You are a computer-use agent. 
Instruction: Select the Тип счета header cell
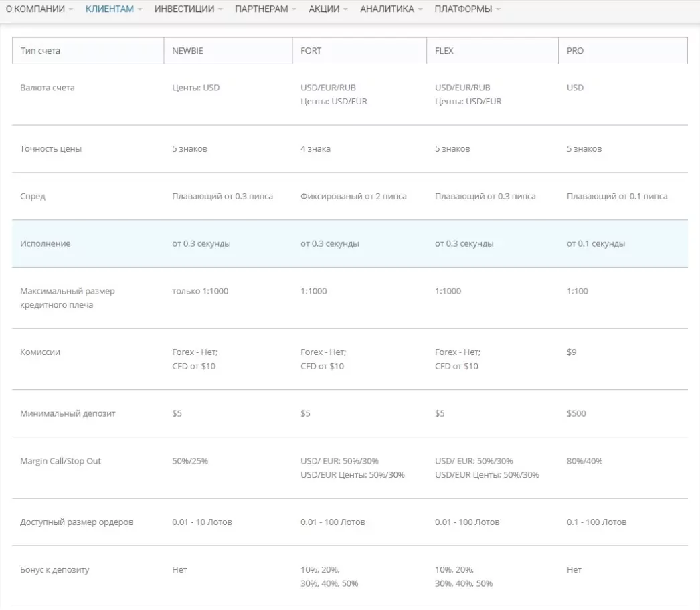[x=88, y=51]
